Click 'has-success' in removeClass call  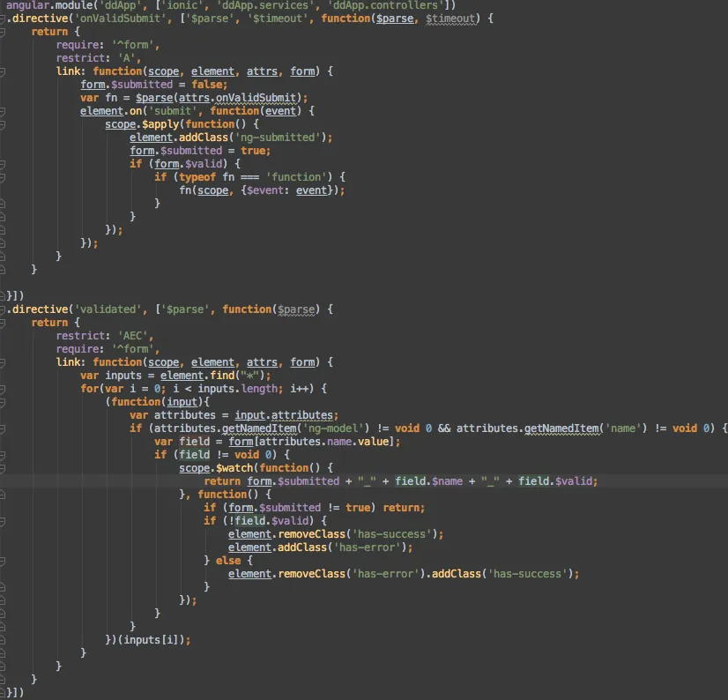[391, 534]
